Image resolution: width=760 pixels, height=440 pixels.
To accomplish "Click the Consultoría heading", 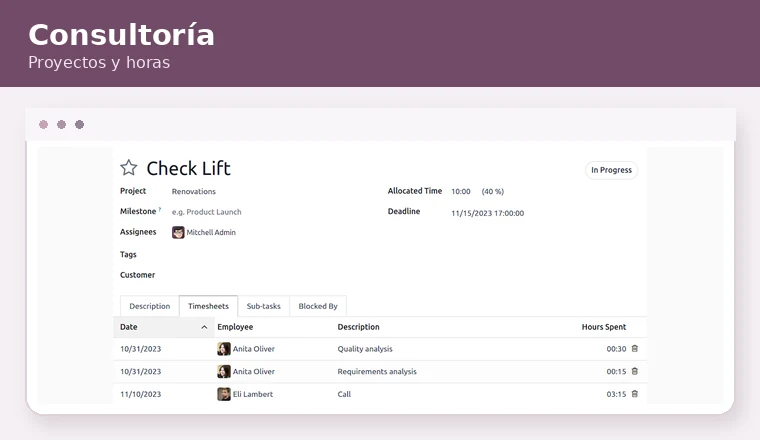I will (x=121, y=35).
